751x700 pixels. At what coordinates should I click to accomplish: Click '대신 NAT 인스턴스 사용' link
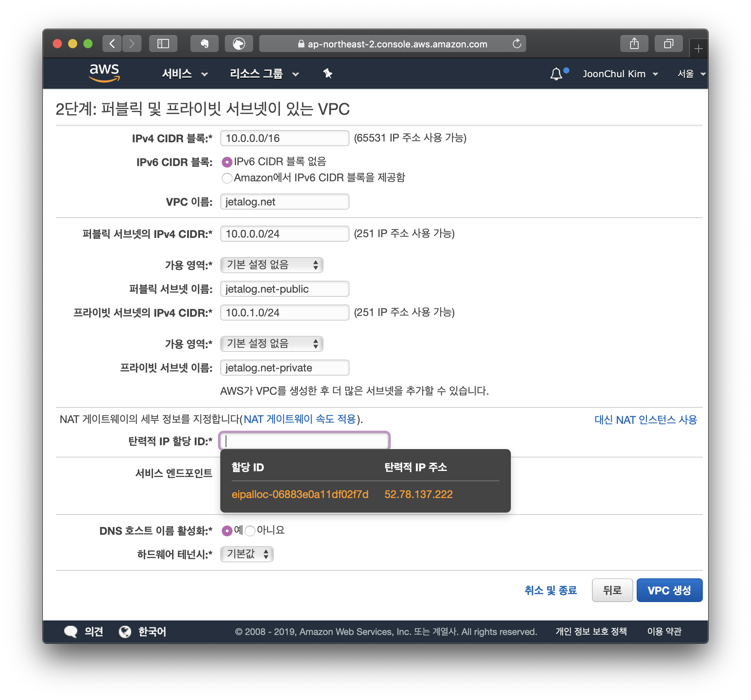point(645,420)
